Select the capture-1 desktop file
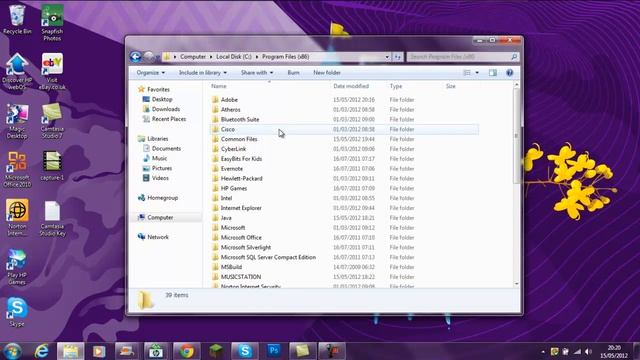Viewport: 640px width, 360px height. (x=52, y=166)
